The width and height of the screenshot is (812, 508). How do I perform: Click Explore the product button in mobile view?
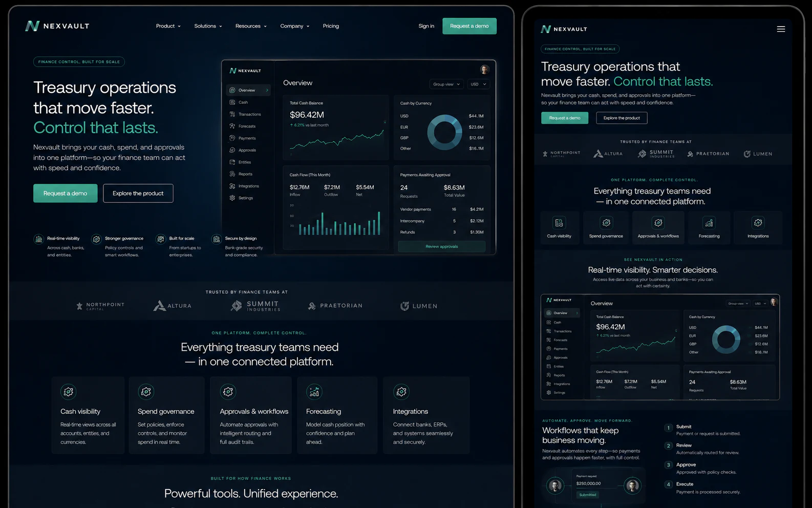(622, 118)
